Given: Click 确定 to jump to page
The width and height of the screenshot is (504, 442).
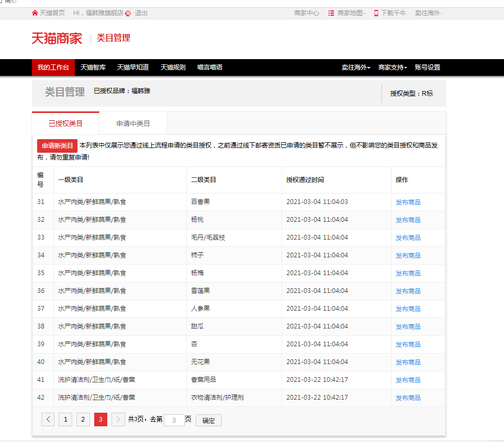Looking at the screenshot, I should pyautogui.click(x=209, y=421).
